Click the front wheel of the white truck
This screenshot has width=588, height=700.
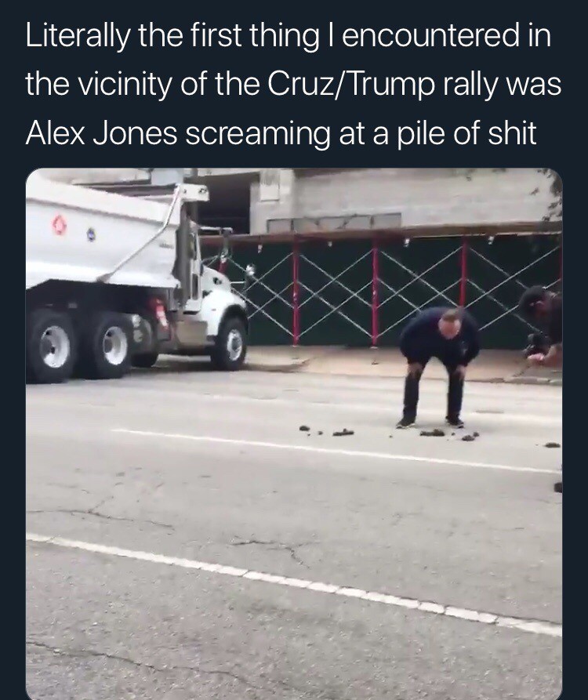pos(229,344)
